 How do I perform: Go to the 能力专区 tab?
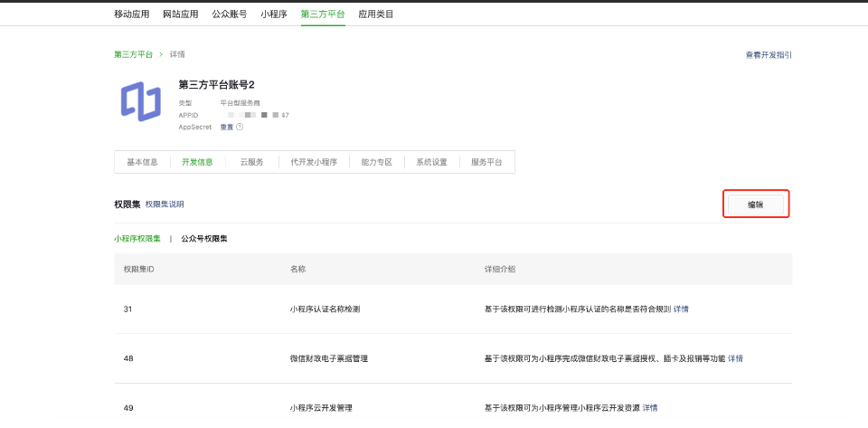click(x=376, y=162)
